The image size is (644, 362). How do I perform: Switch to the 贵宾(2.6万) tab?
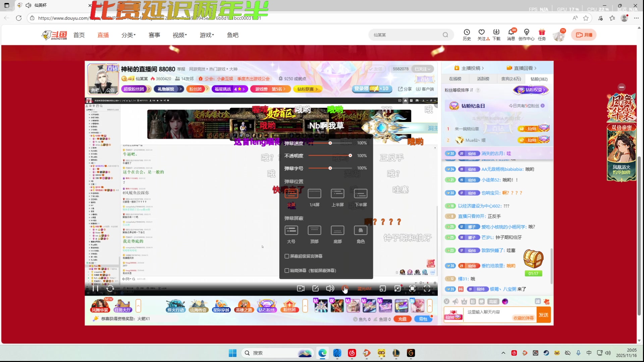click(x=511, y=78)
